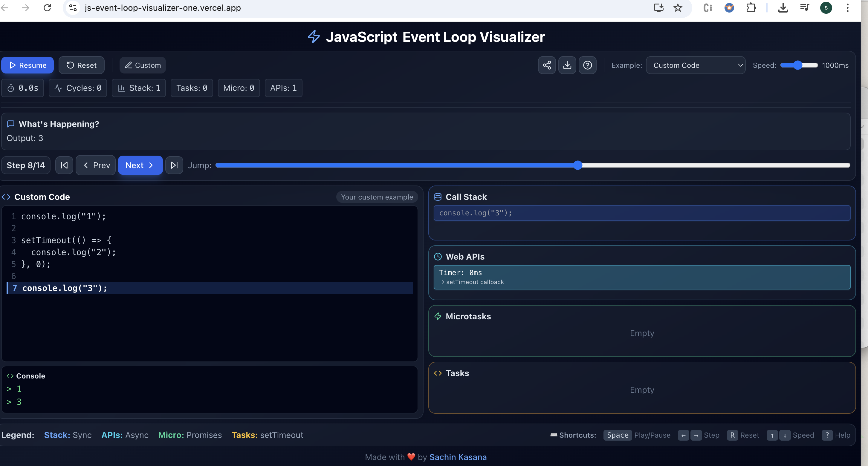Click the Tasks code brackets icon
The width and height of the screenshot is (868, 466).
[438, 373]
